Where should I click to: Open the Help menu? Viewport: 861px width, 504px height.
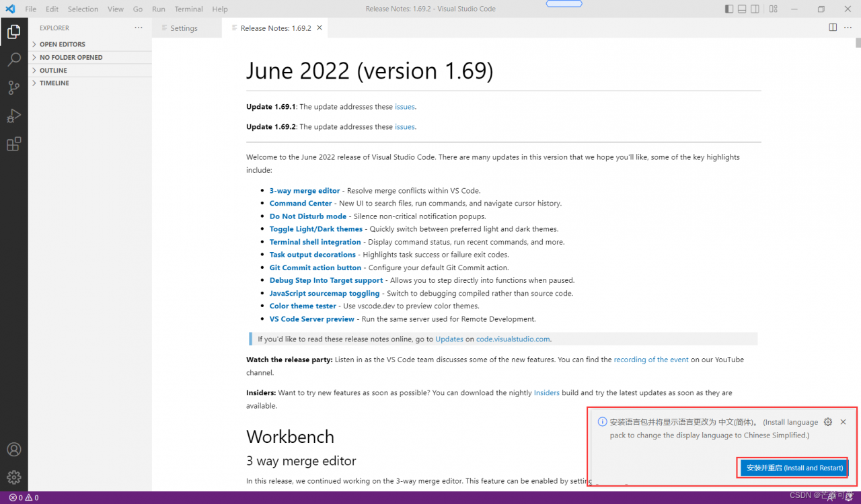(x=220, y=9)
